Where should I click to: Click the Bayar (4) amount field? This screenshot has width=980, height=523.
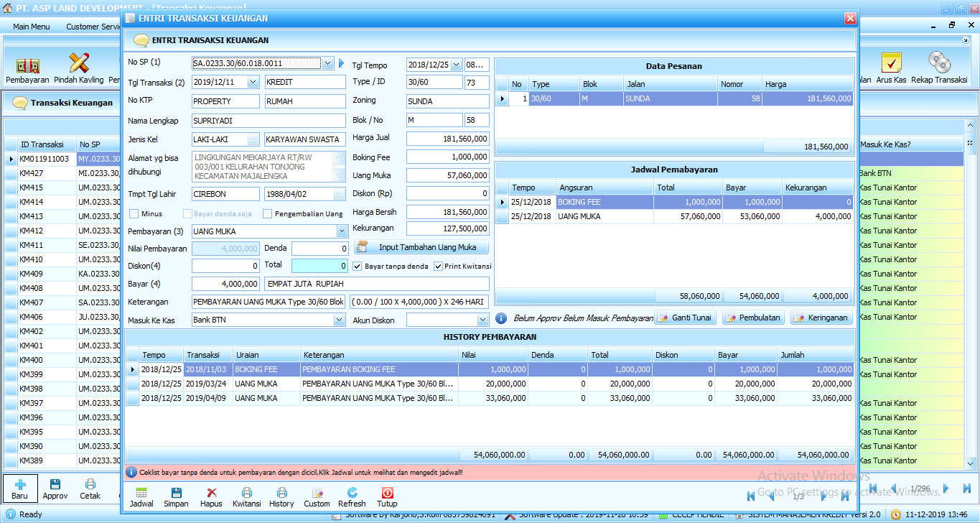pyautogui.click(x=225, y=284)
